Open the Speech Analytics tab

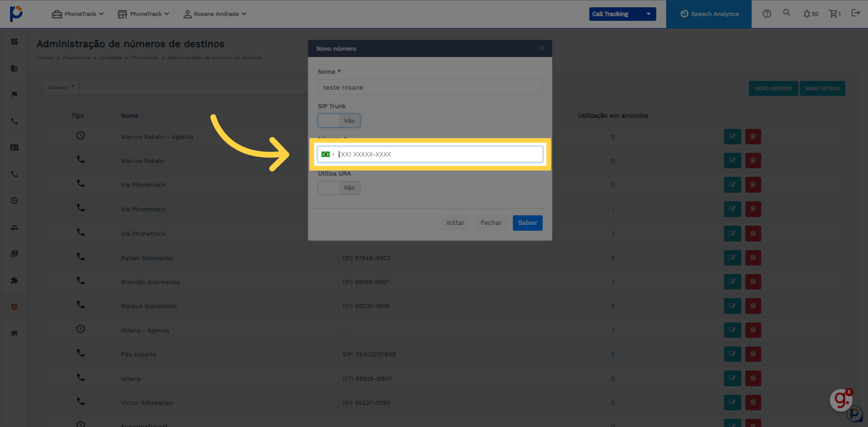709,14
